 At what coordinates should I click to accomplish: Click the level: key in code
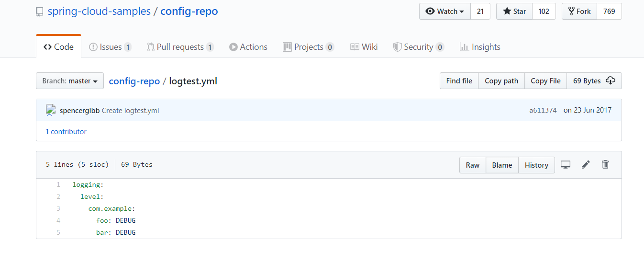tap(92, 196)
